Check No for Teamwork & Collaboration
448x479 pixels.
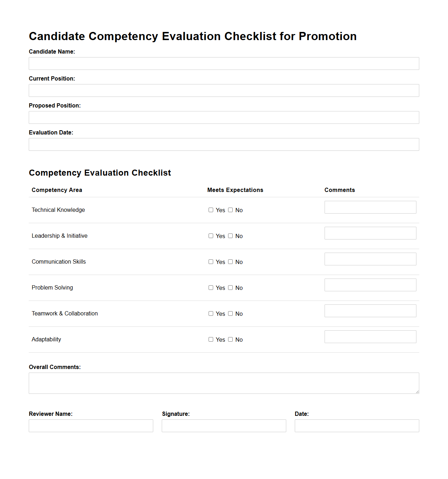(230, 314)
